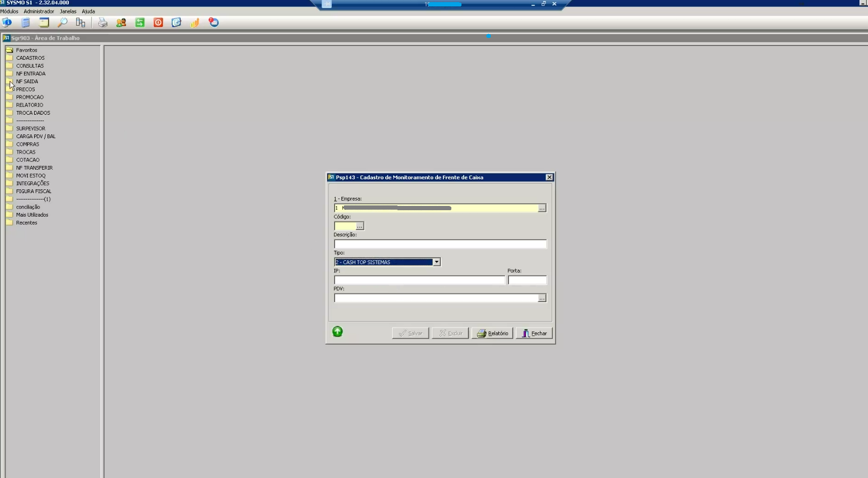Select the CADASTROS folder in sidebar
The width and height of the screenshot is (868, 478).
tap(30, 58)
